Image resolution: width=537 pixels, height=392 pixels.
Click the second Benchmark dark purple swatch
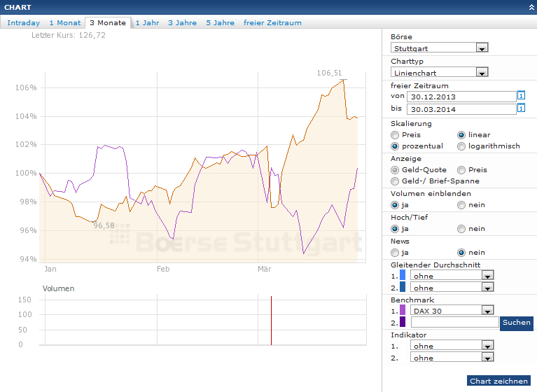tap(403, 322)
